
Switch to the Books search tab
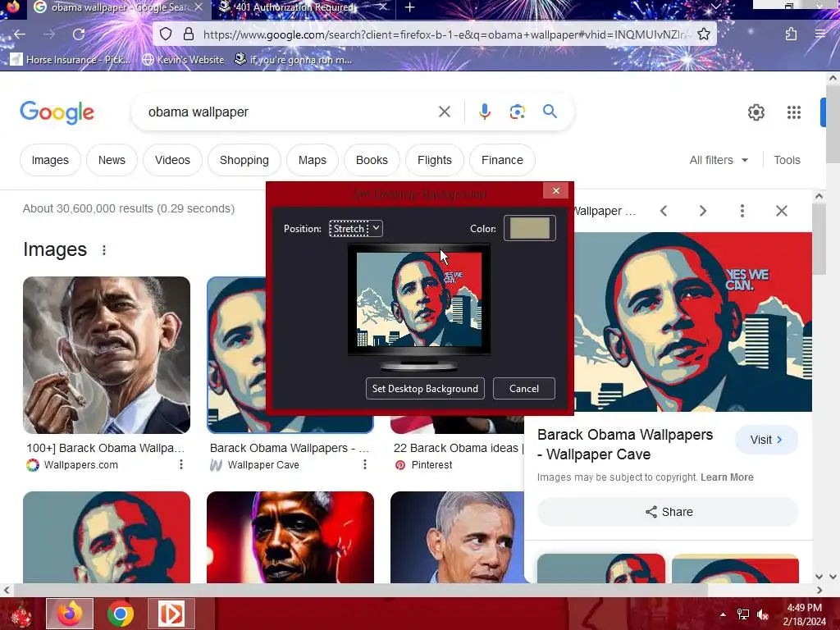coord(372,160)
